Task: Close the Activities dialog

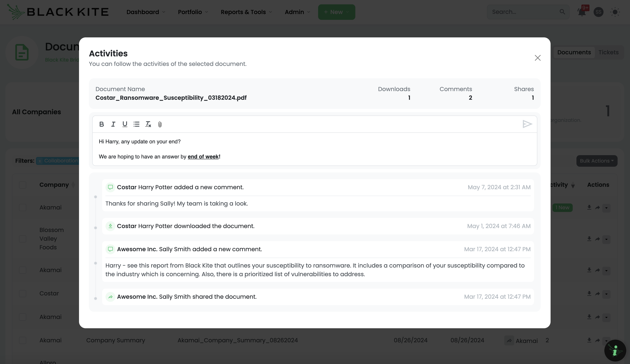Action: point(538,58)
